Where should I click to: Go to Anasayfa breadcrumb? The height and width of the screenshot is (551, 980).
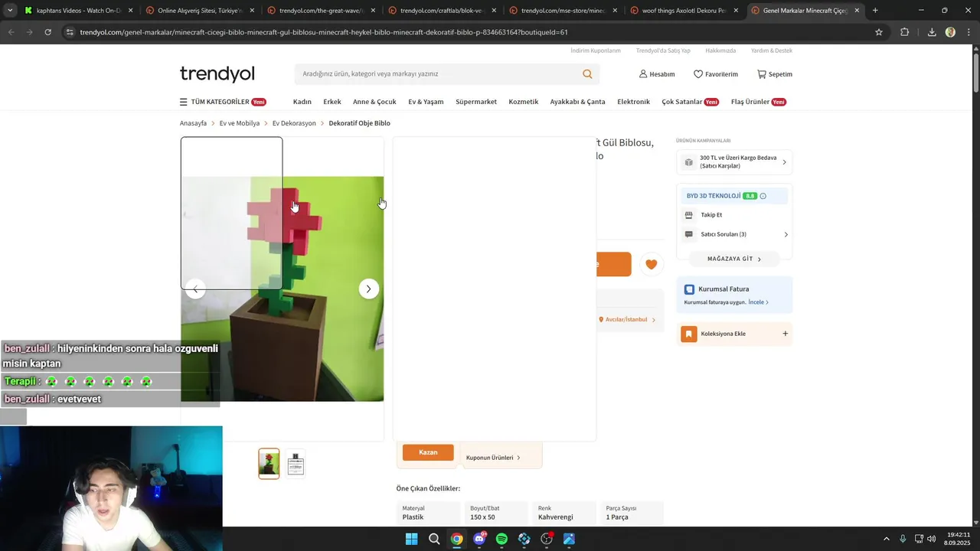click(193, 123)
